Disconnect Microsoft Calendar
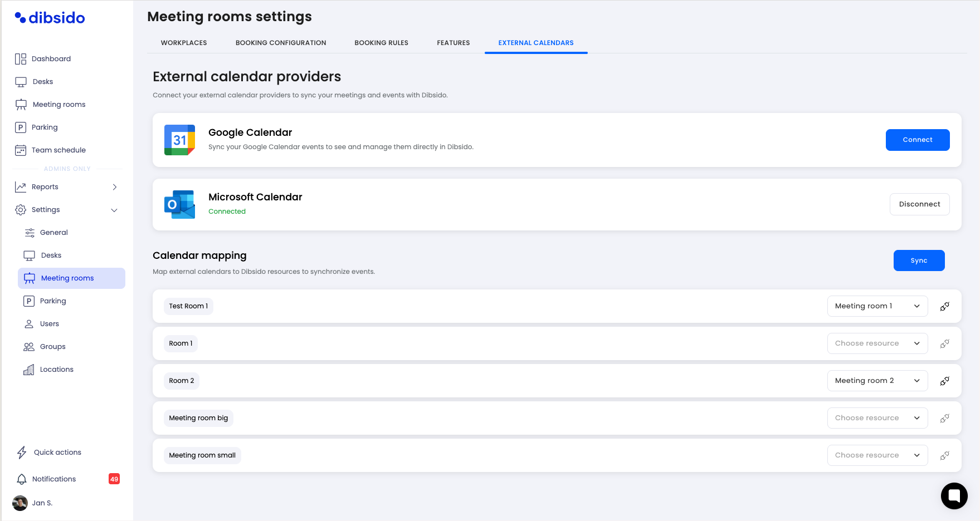The image size is (980, 521). (919, 204)
